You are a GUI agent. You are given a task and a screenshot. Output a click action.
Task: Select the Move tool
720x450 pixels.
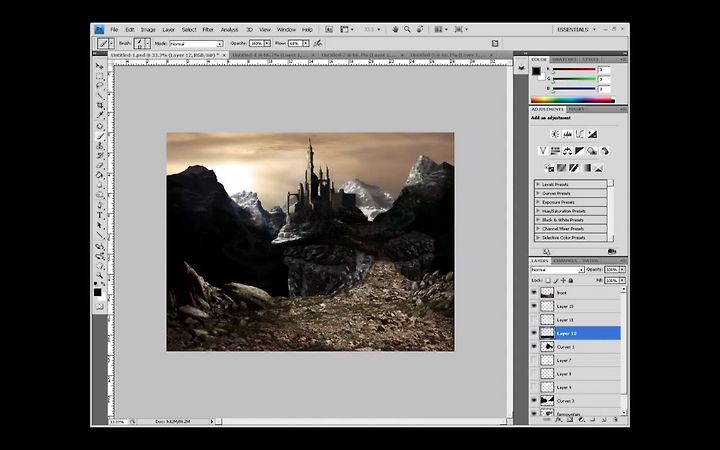click(100, 67)
